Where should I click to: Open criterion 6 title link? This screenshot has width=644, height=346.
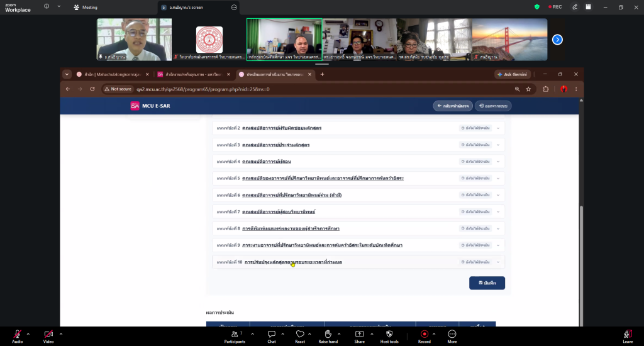point(292,195)
